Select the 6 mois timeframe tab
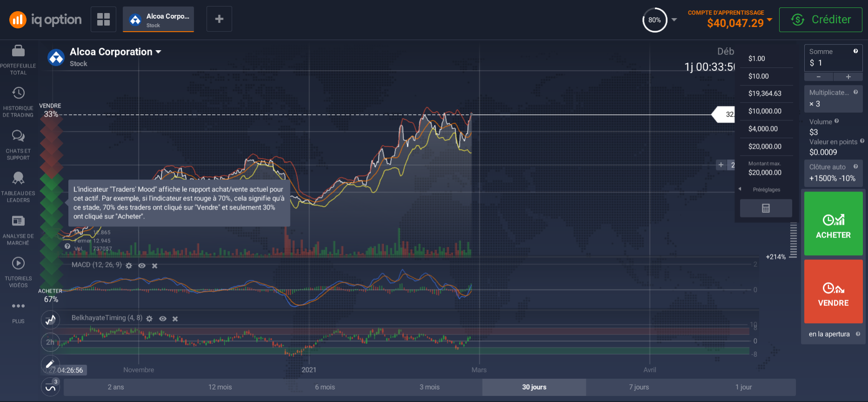This screenshot has width=868, height=402. (325, 387)
